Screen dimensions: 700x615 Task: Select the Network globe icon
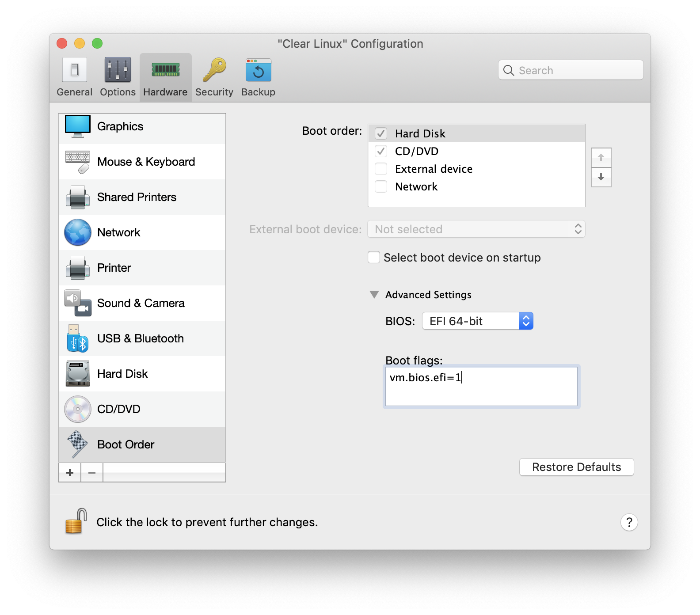[x=78, y=232]
